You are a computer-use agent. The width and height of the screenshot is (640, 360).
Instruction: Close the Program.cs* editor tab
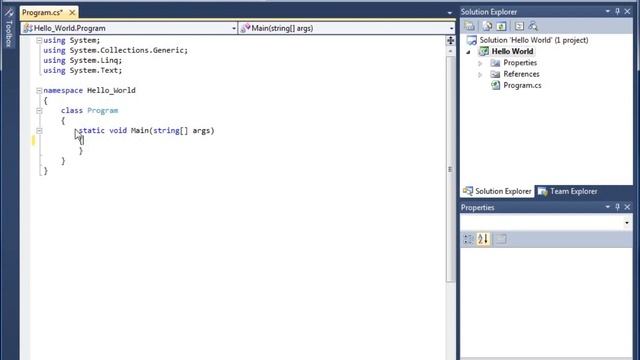(72, 13)
